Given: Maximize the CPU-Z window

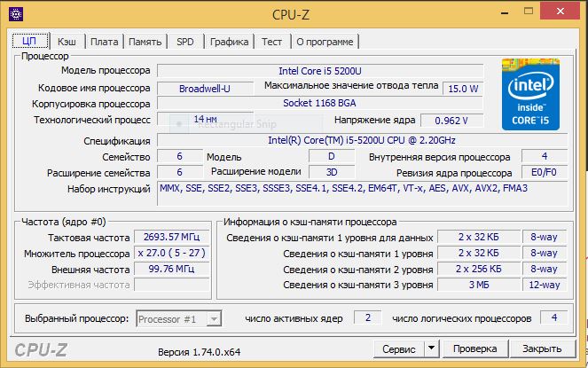Looking at the screenshot, I should click(529, 12).
